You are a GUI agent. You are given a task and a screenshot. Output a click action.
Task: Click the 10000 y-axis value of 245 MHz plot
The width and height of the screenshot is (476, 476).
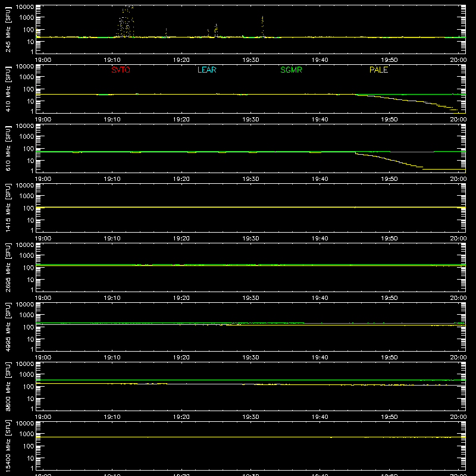coord(25,7)
